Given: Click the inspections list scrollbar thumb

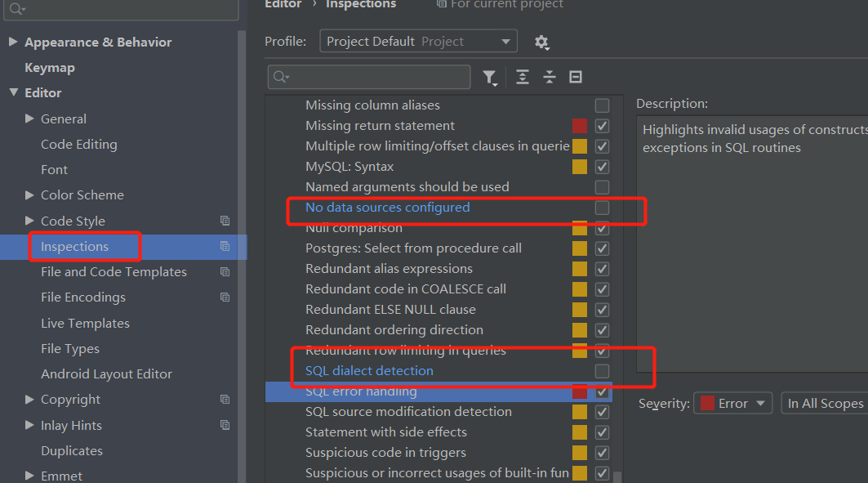Looking at the screenshot, I should pyautogui.click(x=617, y=477).
